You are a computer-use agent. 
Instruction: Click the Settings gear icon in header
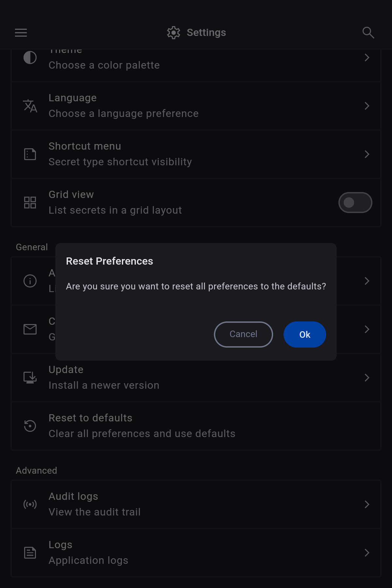pos(173,33)
